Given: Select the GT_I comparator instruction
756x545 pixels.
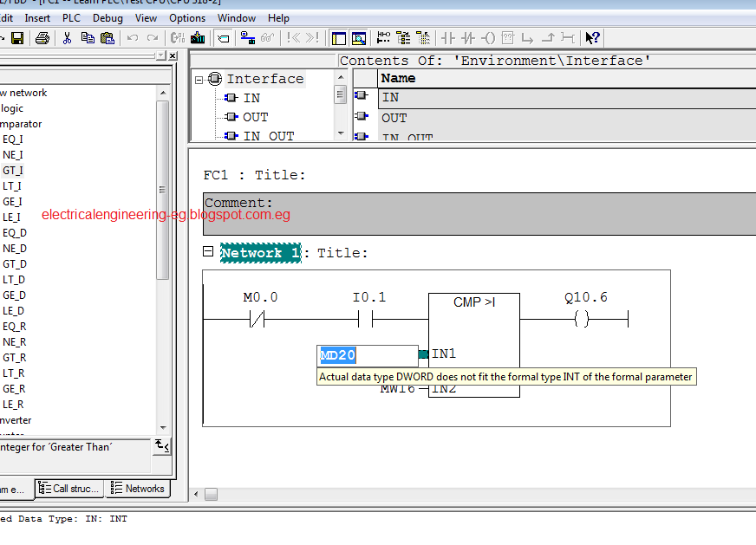Looking at the screenshot, I should (x=11, y=170).
